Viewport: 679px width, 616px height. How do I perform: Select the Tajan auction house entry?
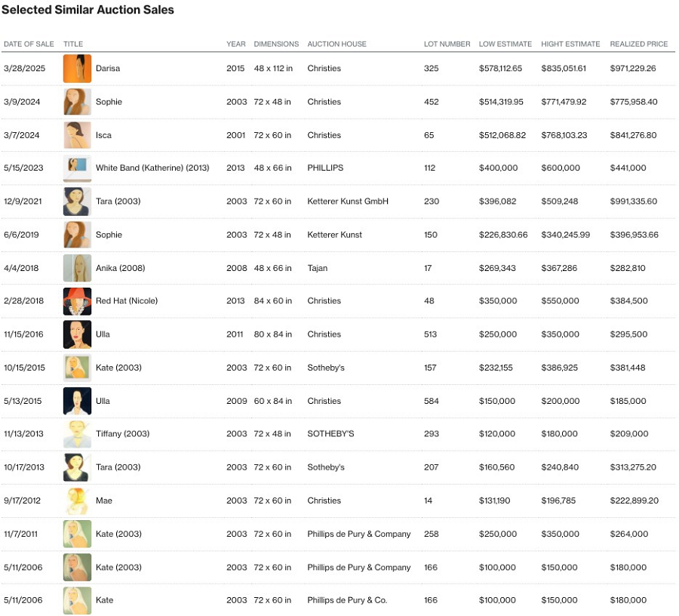click(x=318, y=268)
